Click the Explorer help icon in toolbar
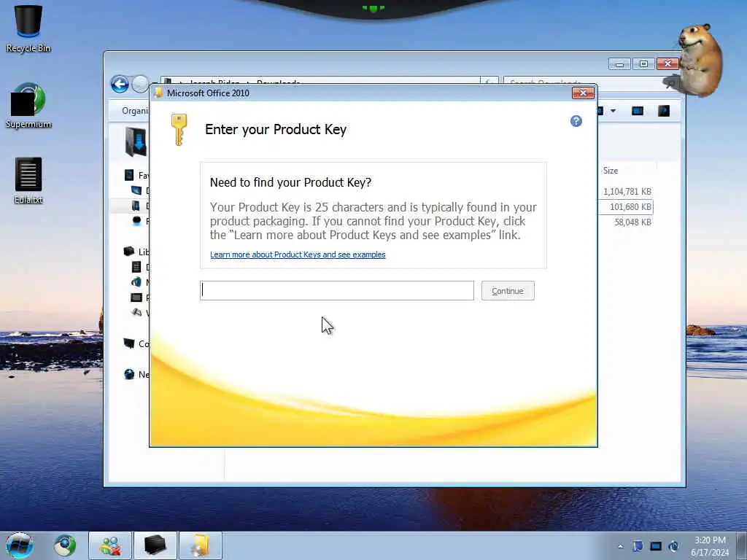 664,111
